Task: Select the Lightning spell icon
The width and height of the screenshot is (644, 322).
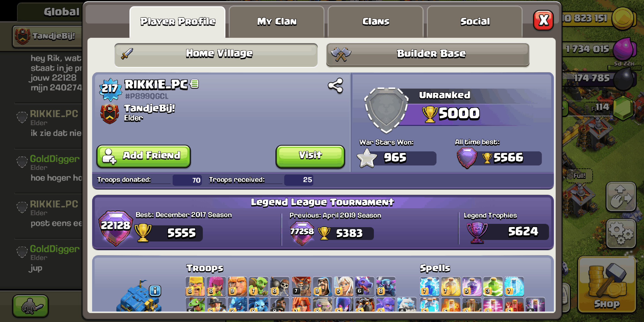Action: point(430,286)
